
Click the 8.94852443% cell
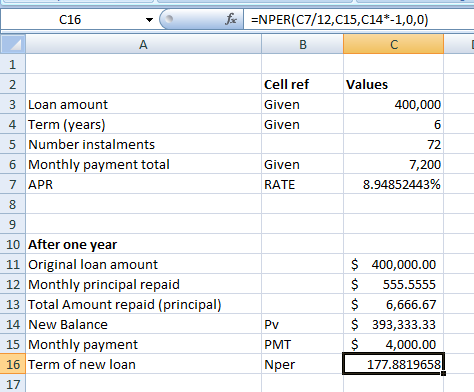tap(394, 184)
